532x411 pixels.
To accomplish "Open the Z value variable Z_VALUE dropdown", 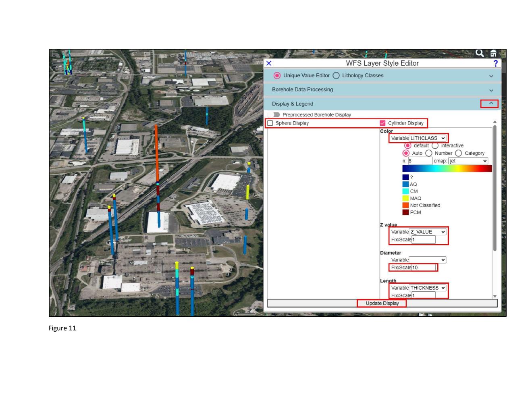I will pos(428,232).
